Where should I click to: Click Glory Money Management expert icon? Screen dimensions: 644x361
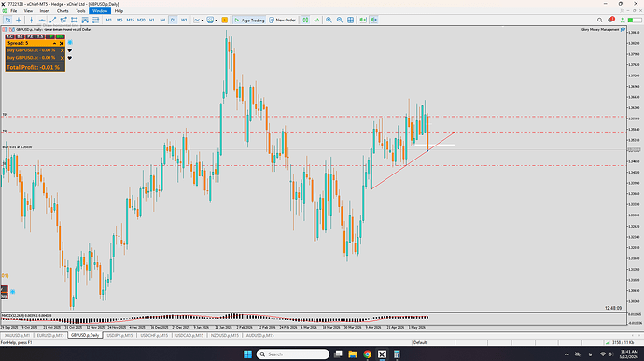pos(623,30)
